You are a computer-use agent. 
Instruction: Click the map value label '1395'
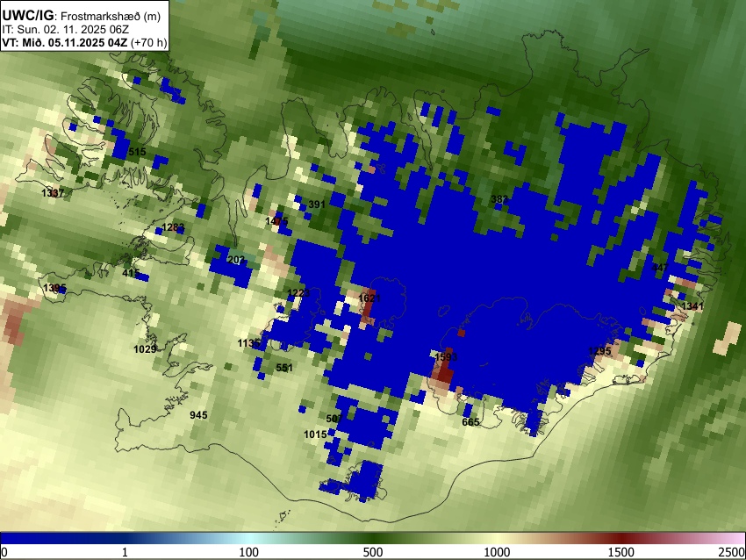tap(54, 288)
